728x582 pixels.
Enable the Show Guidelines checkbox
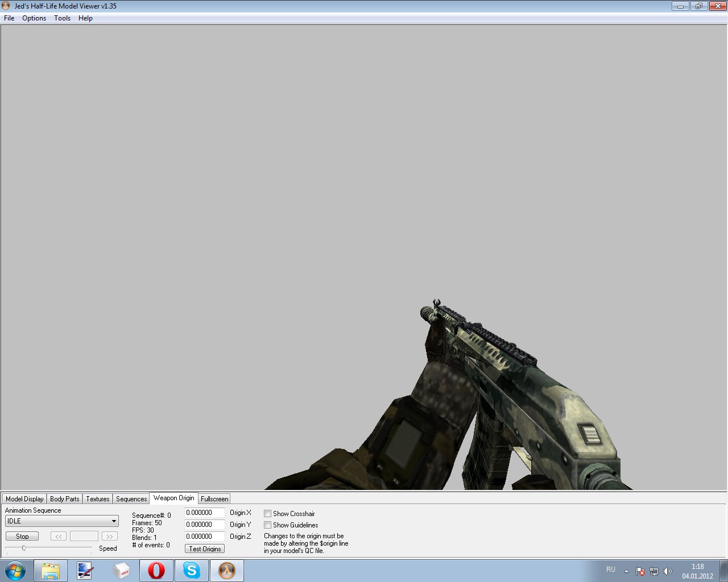pyautogui.click(x=267, y=525)
